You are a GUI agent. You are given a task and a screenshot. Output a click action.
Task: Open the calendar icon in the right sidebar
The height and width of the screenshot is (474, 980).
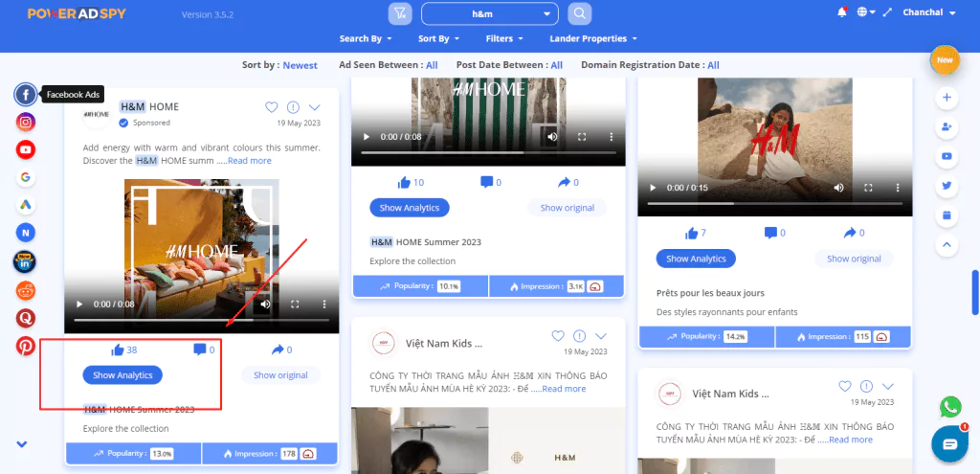(947, 215)
